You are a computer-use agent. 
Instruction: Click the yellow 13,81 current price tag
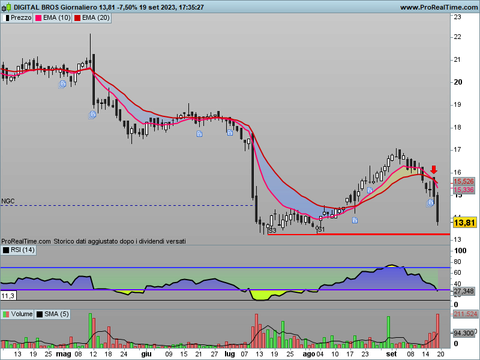tap(464, 222)
